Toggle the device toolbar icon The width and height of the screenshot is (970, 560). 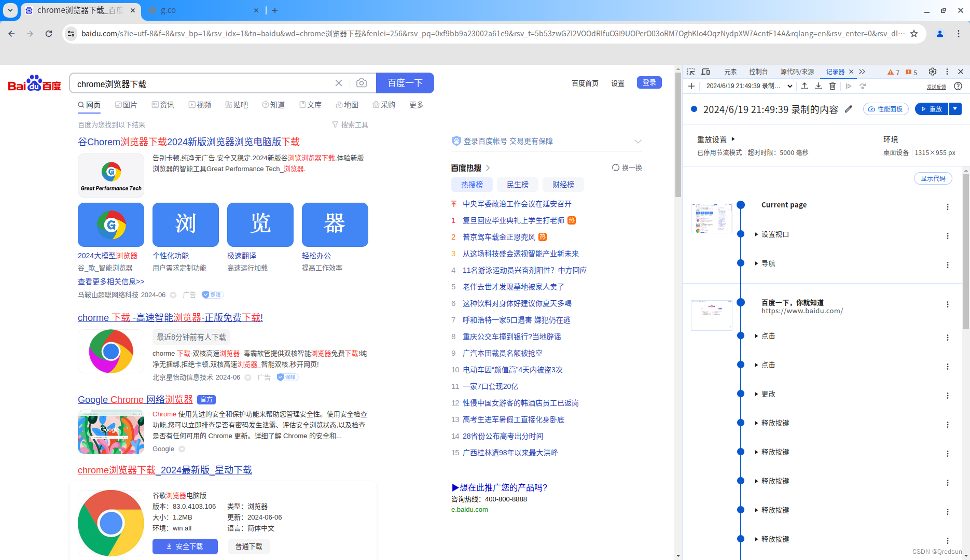705,72
